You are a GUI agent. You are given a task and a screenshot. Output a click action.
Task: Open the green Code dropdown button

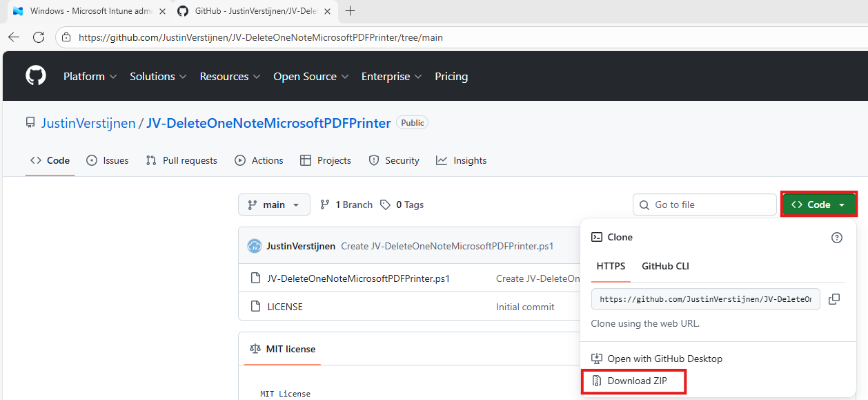click(x=818, y=204)
